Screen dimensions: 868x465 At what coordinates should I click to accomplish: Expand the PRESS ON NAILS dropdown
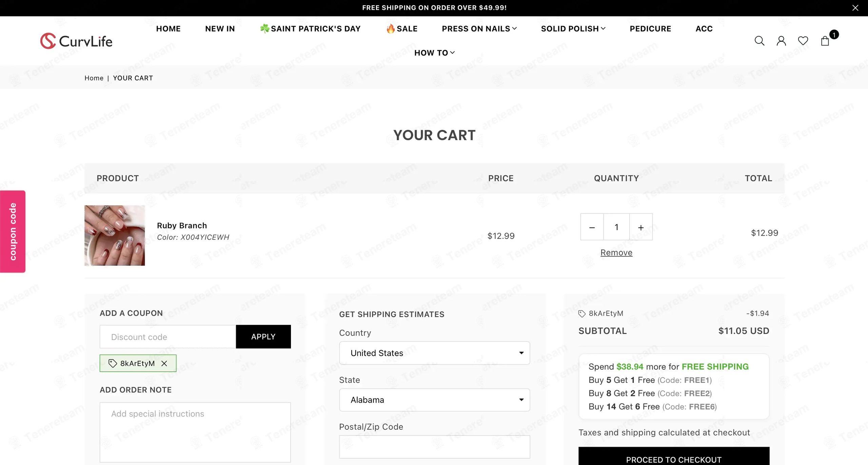(479, 29)
